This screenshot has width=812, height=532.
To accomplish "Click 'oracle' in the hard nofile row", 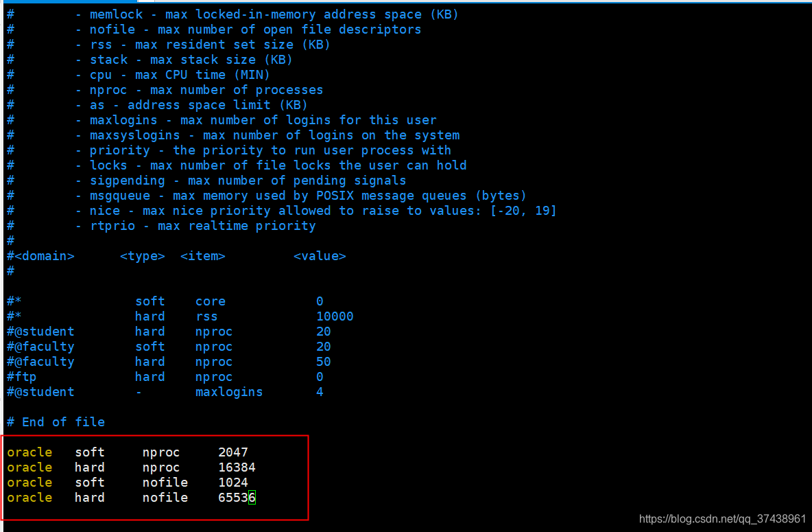I will (29, 498).
